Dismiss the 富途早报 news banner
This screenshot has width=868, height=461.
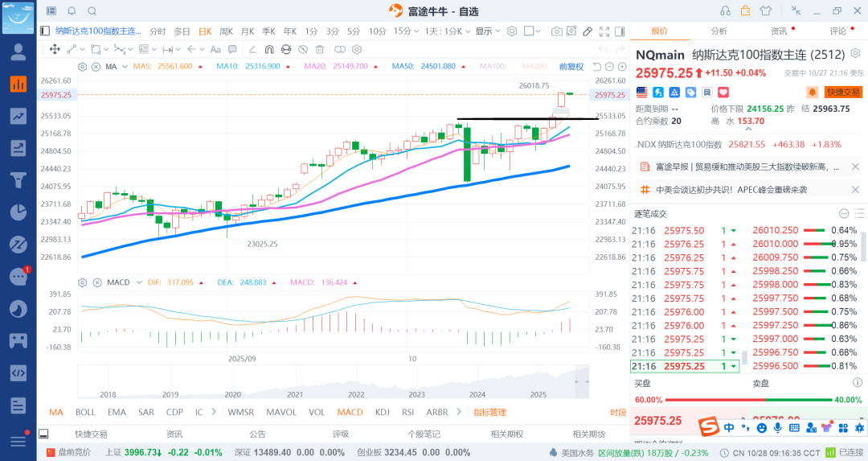[x=855, y=167]
